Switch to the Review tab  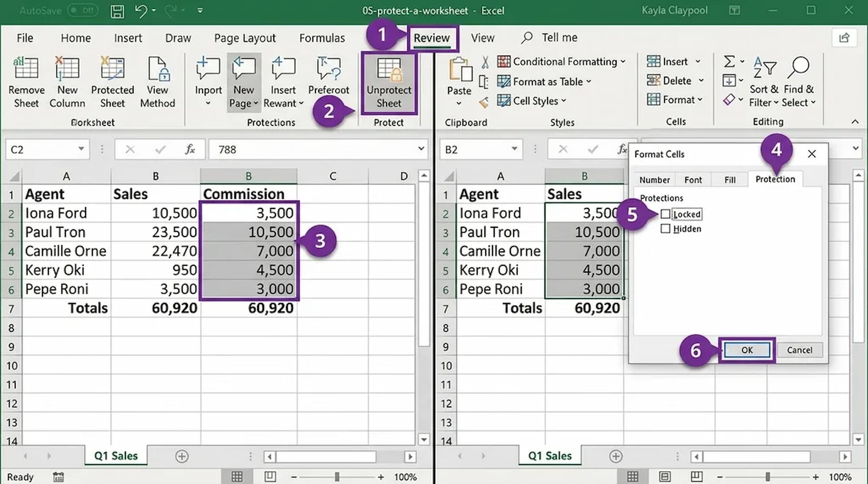[x=432, y=38]
